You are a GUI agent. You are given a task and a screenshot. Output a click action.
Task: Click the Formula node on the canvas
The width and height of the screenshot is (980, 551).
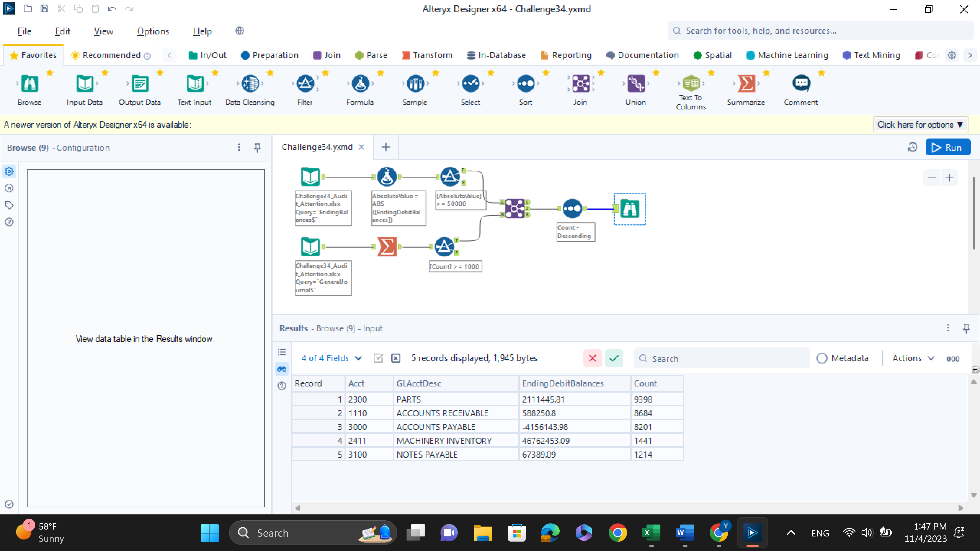coord(387,177)
